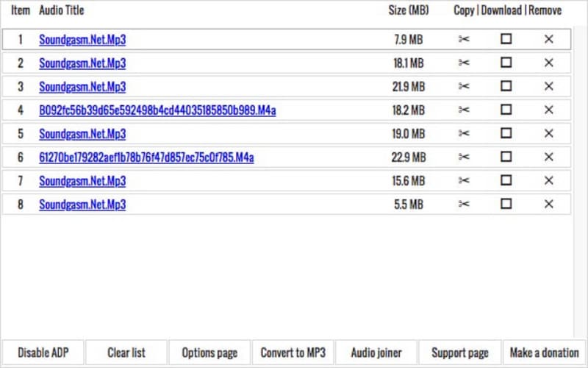Click the vertical scrollbar track at right edge
The height and width of the screenshot is (368, 588).
[579, 180]
